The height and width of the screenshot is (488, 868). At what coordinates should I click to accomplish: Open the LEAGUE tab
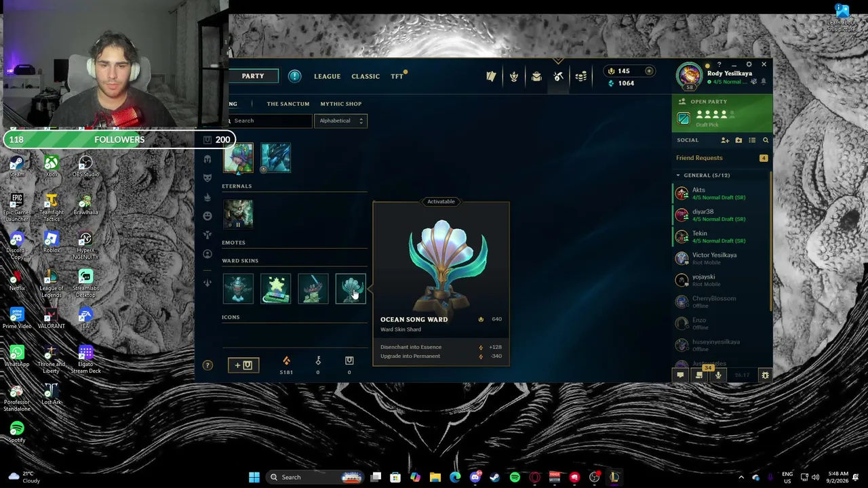point(327,77)
